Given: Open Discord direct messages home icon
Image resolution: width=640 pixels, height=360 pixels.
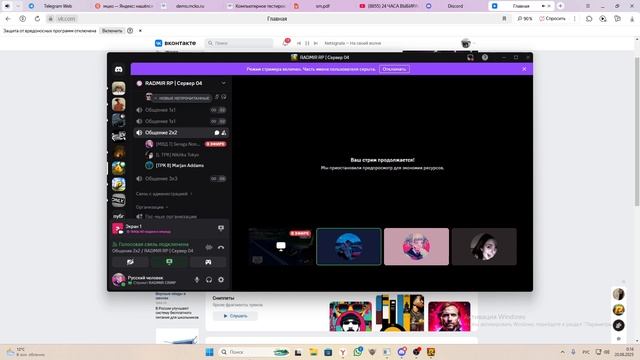Looking at the screenshot, I should tap(118, 69).
